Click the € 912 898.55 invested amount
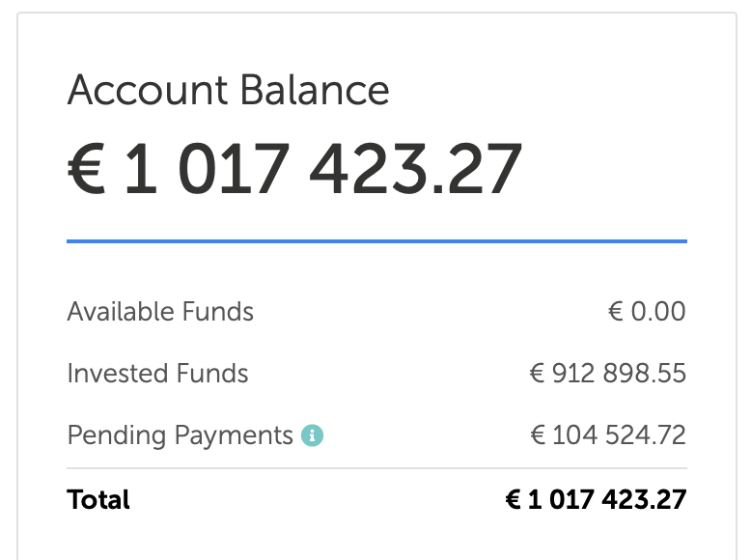The width and height of the screenshot is (751, 560). pos(608,374)
